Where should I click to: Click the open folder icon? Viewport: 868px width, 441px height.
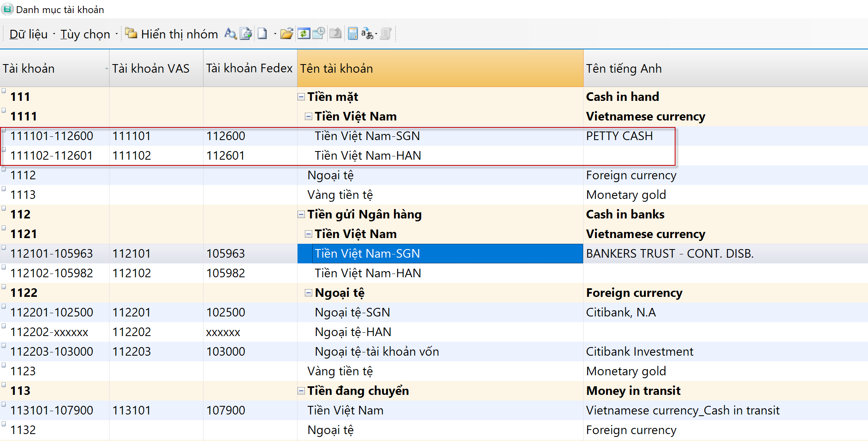coord(287,33)
